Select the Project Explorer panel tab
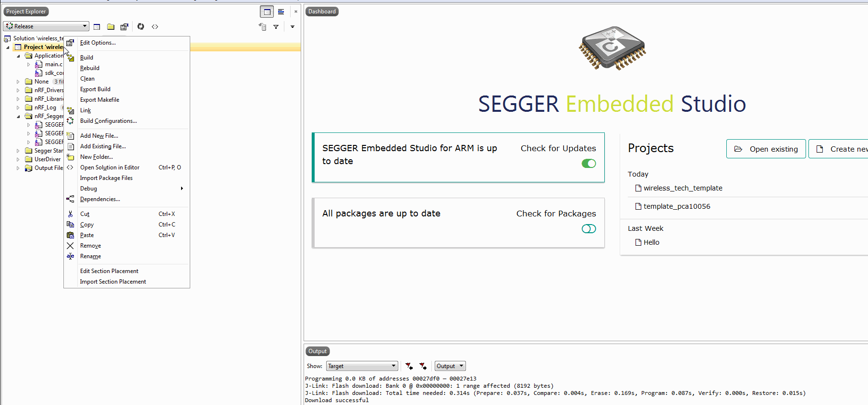Viewport: 868px width, 405px height. point(26,12)
